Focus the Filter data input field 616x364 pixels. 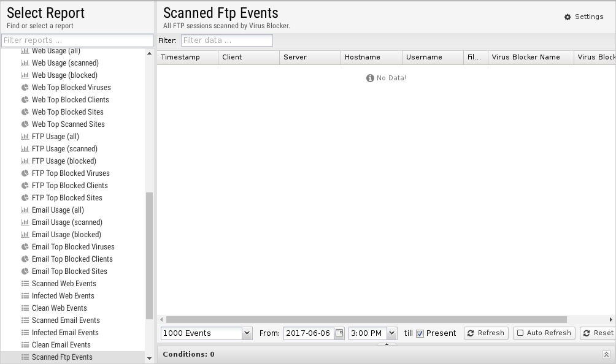[226, 40]
